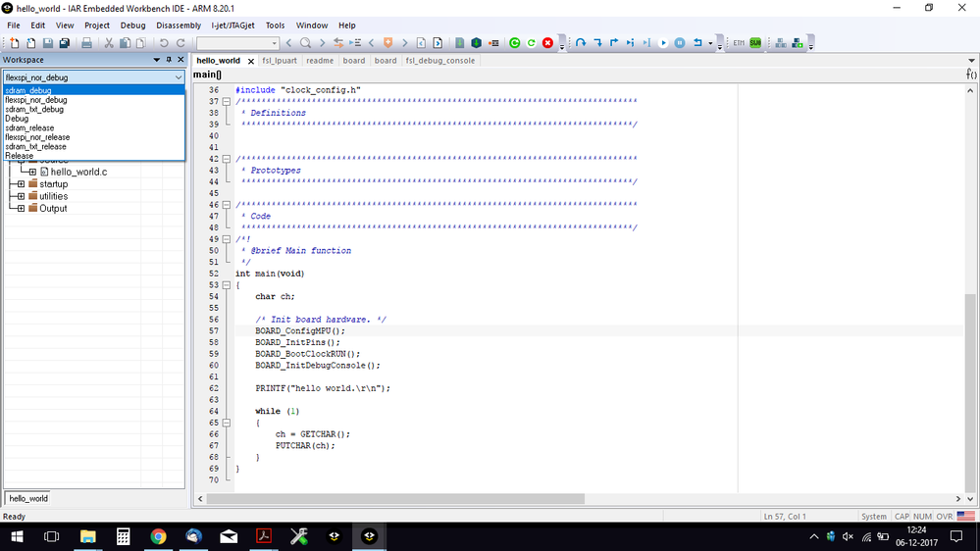Expand the utilities folder in tree
The image size is (980, 551).
click(x=21, y=196)
